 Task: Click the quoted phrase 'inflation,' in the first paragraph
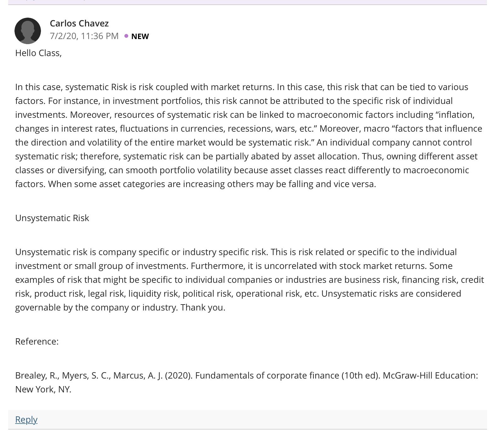455,115
